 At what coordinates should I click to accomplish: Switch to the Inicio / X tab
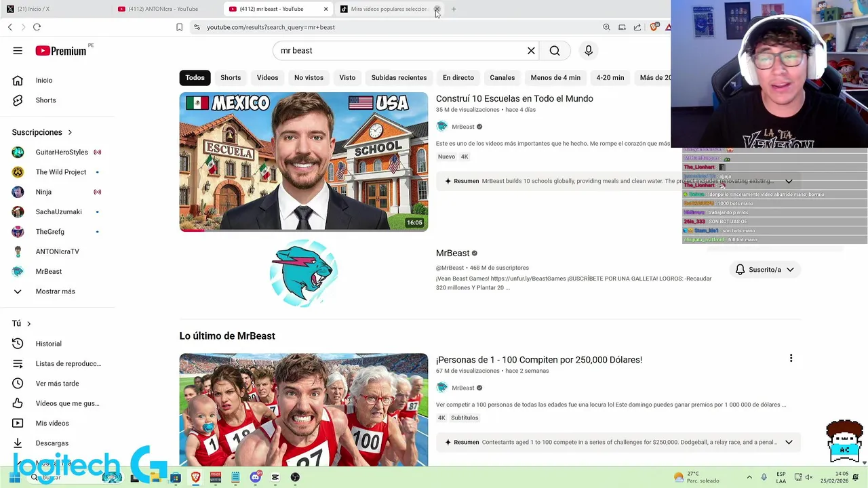click(x=54, y=9)
